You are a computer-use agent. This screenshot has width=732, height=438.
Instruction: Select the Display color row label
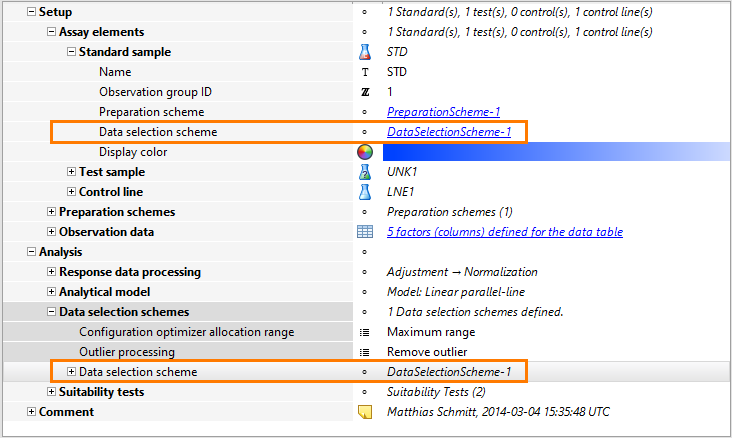[133, 152]
